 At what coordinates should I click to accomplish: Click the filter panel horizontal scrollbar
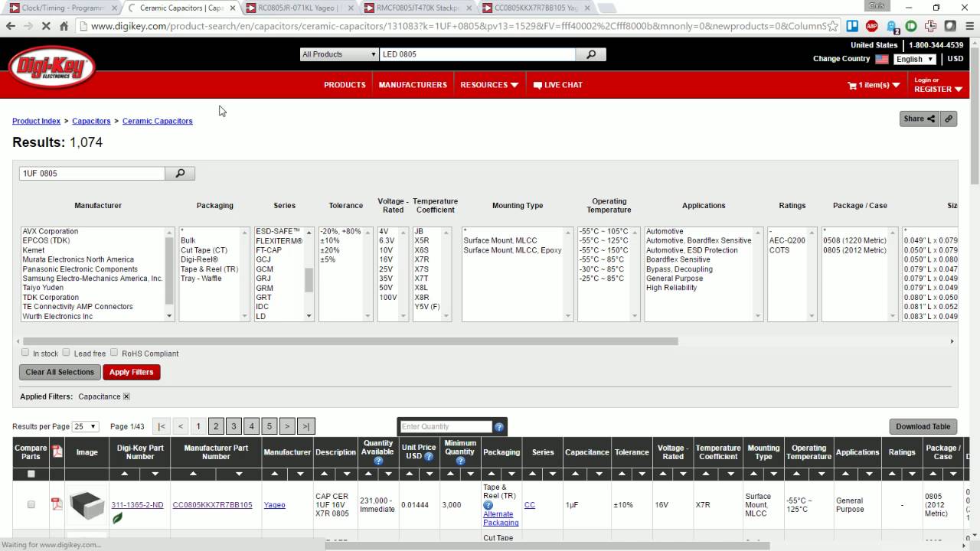(351, 341)
